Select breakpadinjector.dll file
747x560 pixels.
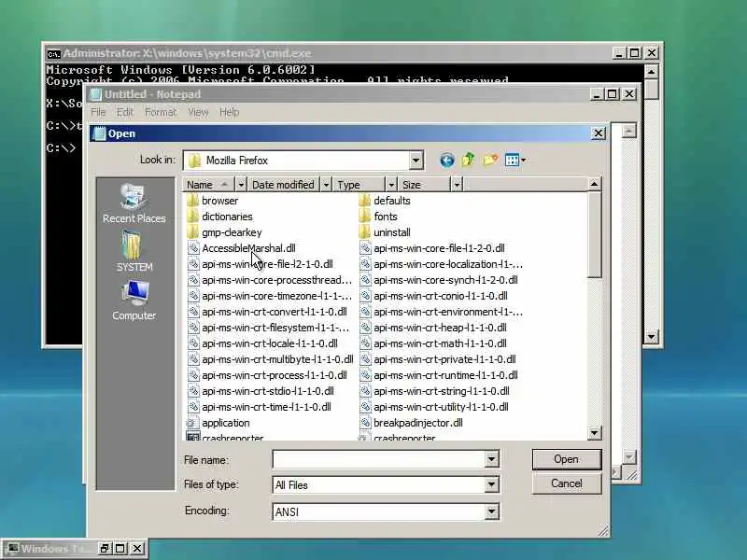411,423
